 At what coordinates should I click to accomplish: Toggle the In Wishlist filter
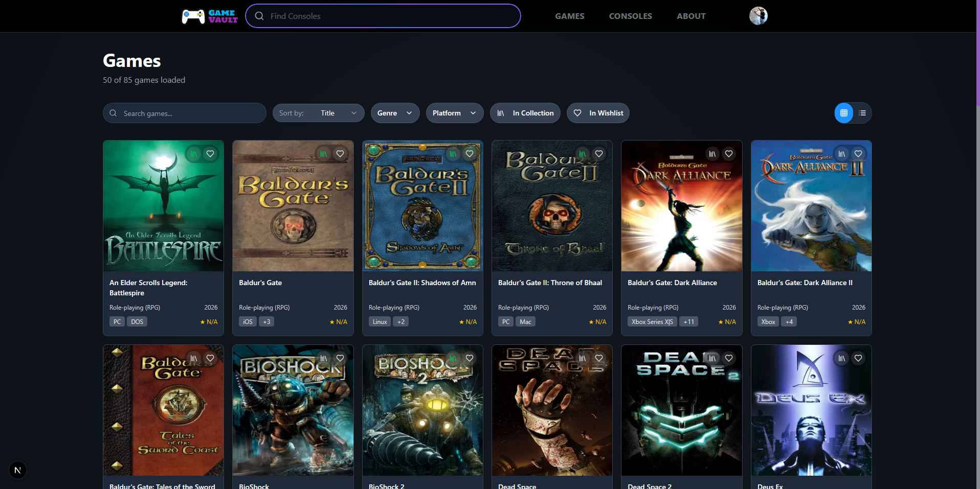[597, 113]
